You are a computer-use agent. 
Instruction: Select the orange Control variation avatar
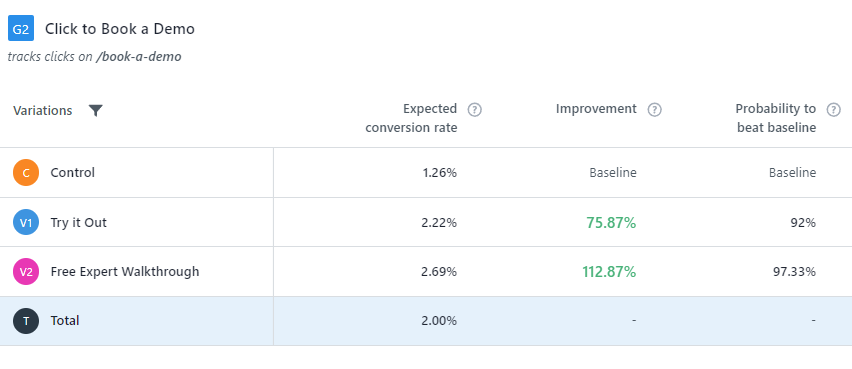(x=26, y=173)
